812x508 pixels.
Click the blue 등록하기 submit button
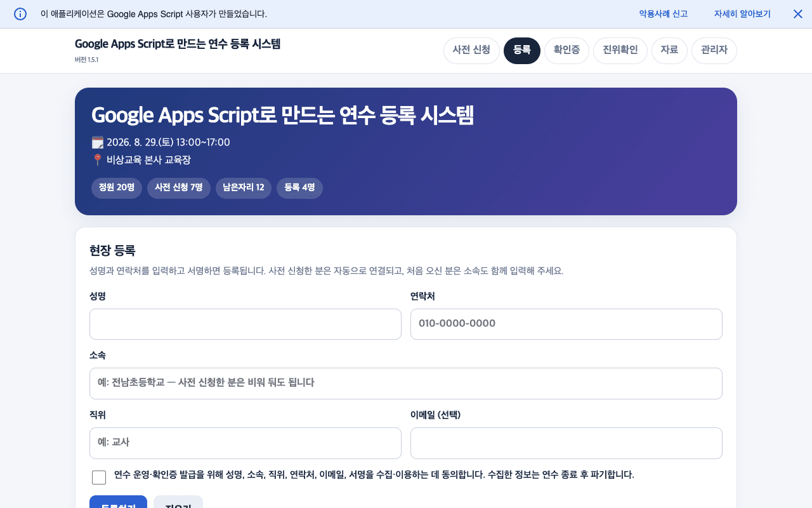(x=118, y=502)
